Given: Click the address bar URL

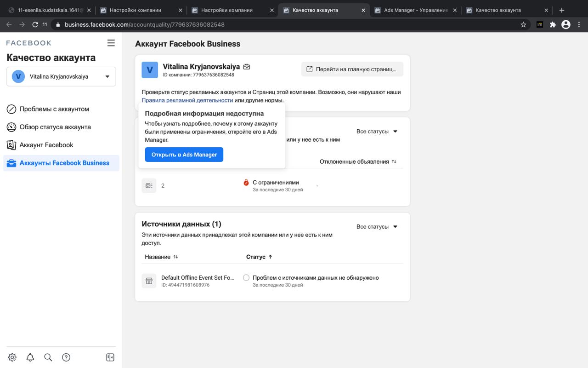Looking at the screenshot, I should [x=145, y=25].
